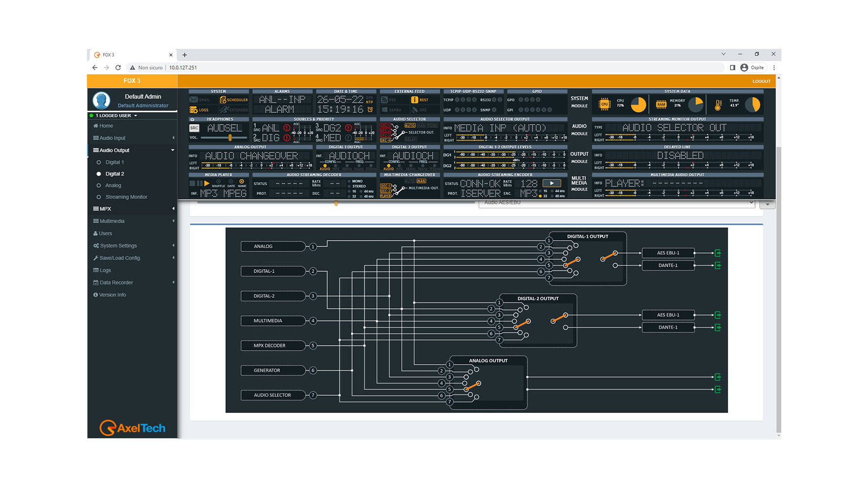This screenshot has width=868, height=488.
Task: Open the Scheduler icon in System panel
Action: [223, 100]
